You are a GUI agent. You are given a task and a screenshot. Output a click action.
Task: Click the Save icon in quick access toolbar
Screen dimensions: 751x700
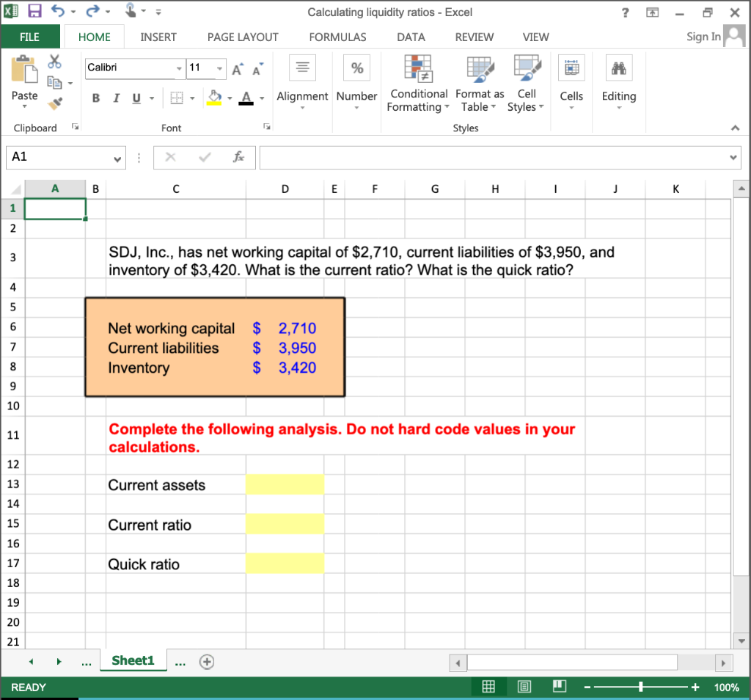[x=34, y=11]
